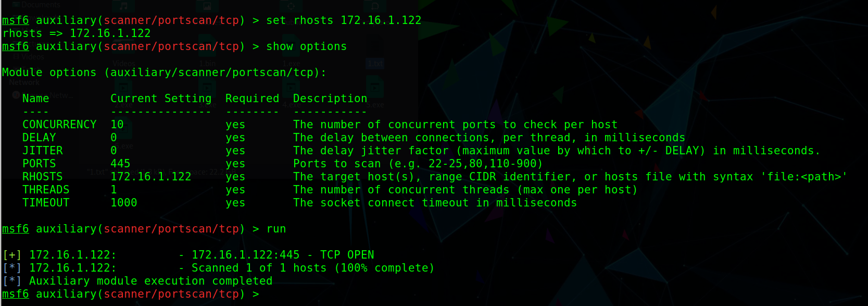Click the 'Current Setting' column header

pos(161,99)
